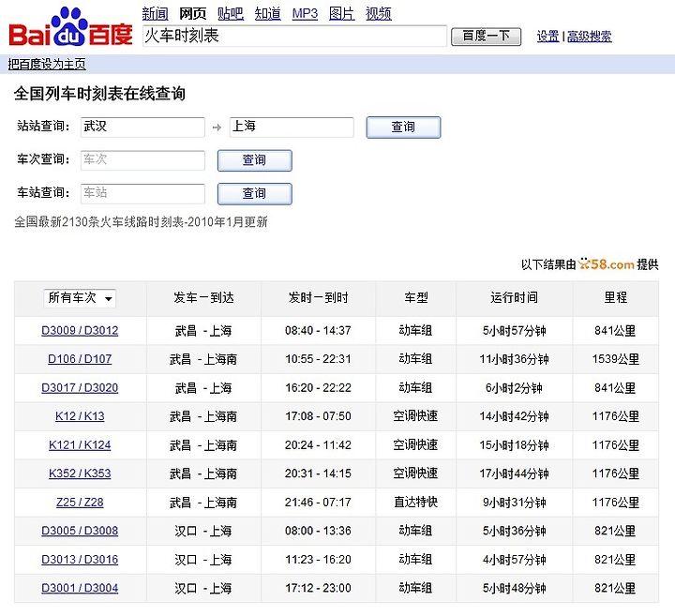Screen dimensions: 675x616
Task: Open the 新闻 tab
Action: pos(155,13)
